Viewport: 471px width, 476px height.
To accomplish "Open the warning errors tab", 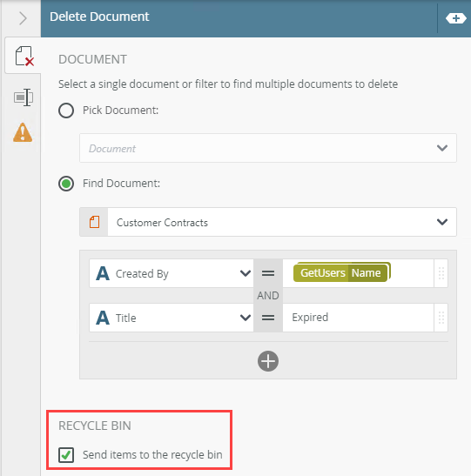I will click(x=23, y=132).
